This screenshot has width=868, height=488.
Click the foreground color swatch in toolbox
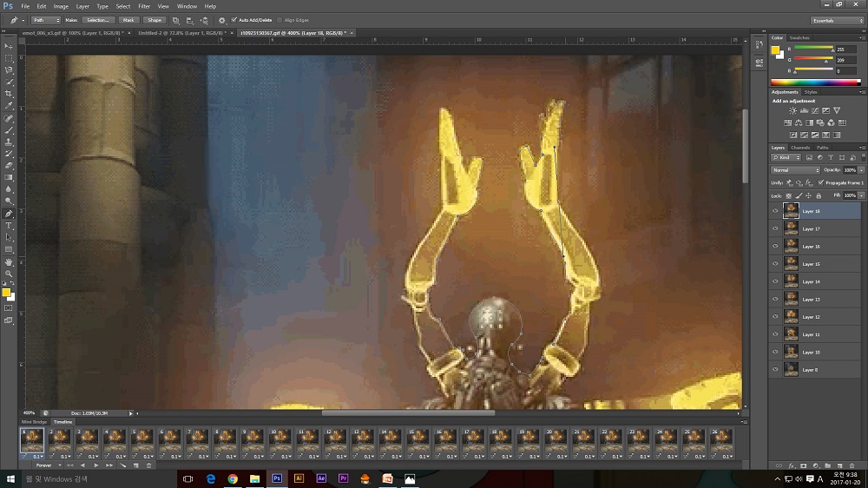6,293
